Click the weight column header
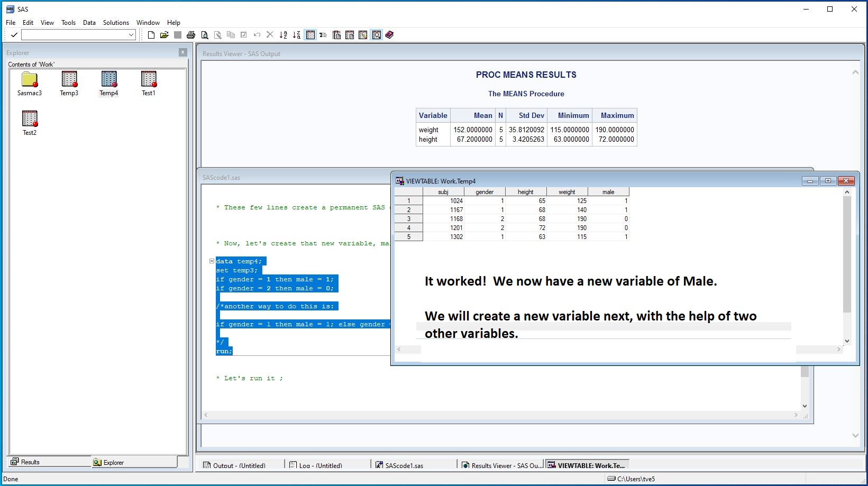The width and height of the screenshot is (868, 486). click(567, 192)
